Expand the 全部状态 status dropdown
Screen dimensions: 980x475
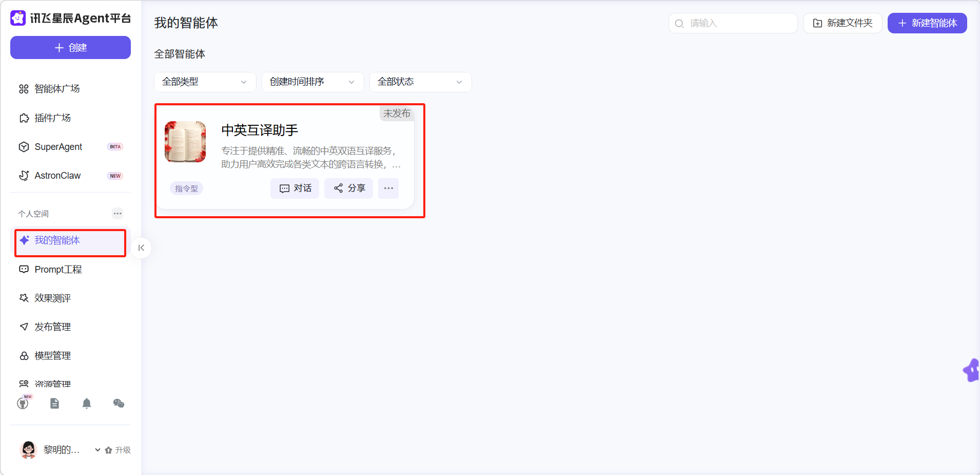point(420,82)
